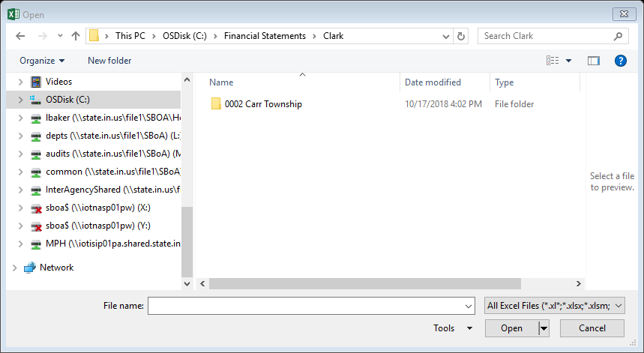Click the Back navigation arrow

click(x=20, y=36)
